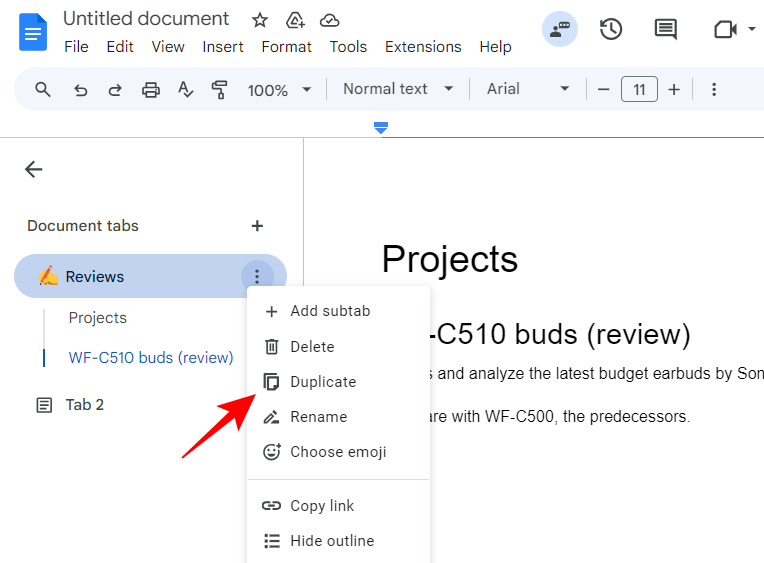The width and height of the screenshot is (764, 563).
Task: Increase font size with plus button
Action: pyautogui.click(x=674, y=90)
